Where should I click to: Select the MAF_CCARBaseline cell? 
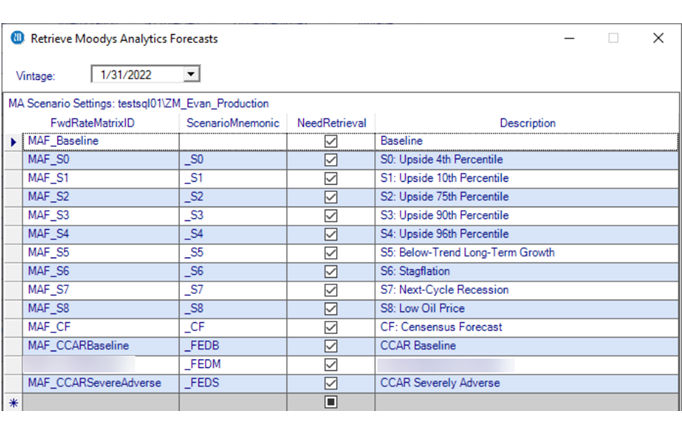tap(100, 346)
